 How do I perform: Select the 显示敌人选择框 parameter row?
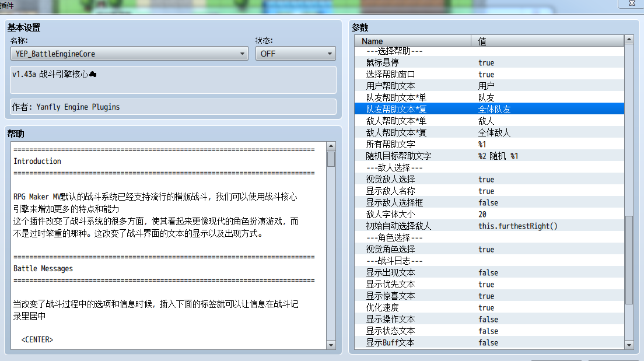coord(489,202)
